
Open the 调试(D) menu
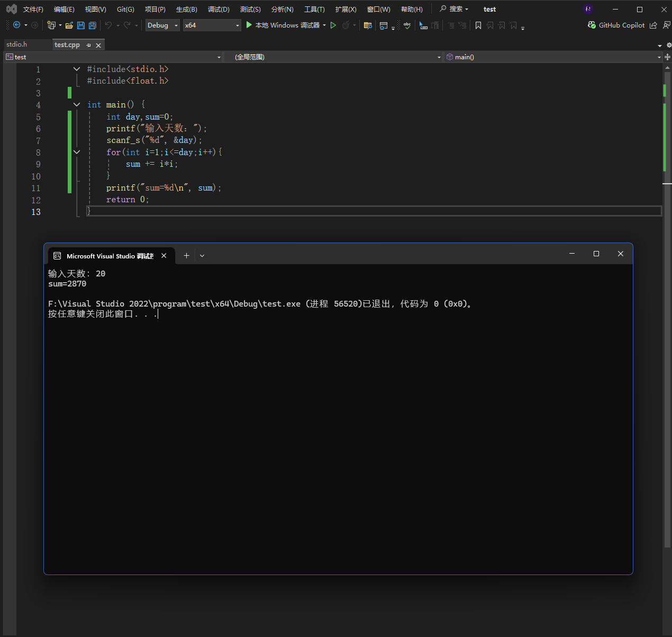(x=219, y=9)
